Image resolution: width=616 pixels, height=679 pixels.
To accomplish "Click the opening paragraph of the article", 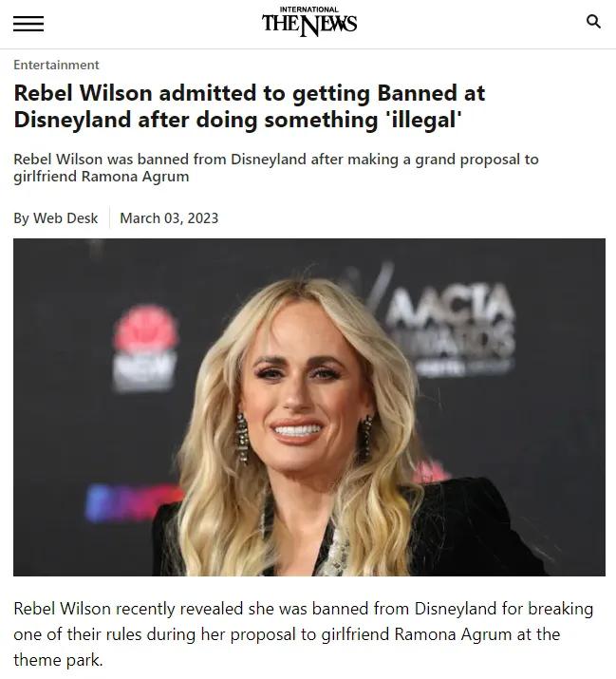I will [303, 634].
